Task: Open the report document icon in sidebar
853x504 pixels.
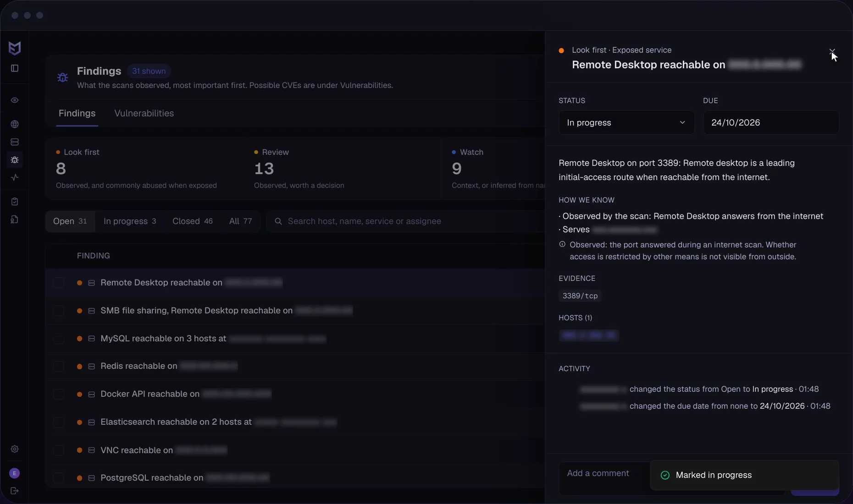Action: [x=15, y=219]
